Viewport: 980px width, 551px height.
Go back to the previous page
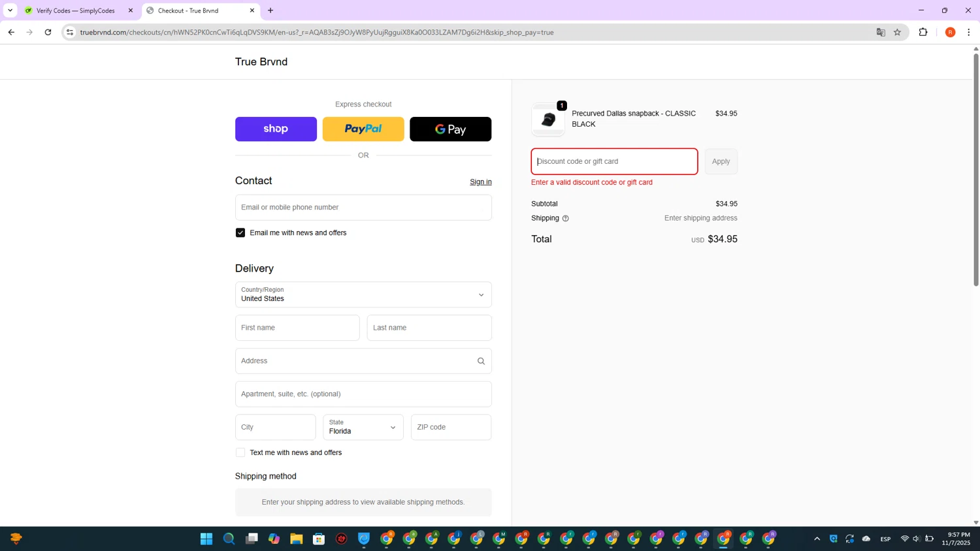(x=11, y=32)
